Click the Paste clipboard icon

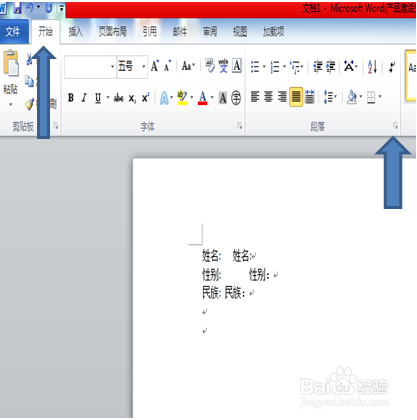tap(11, 62)
